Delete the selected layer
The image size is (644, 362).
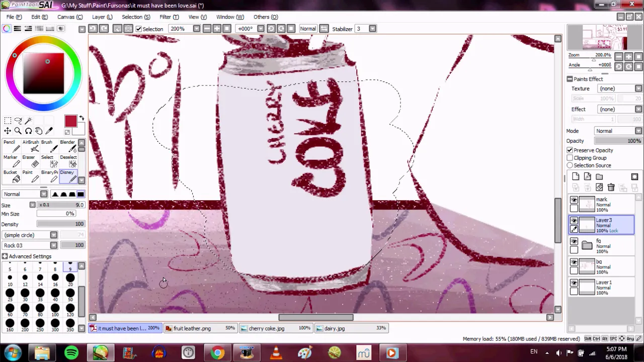611,188
